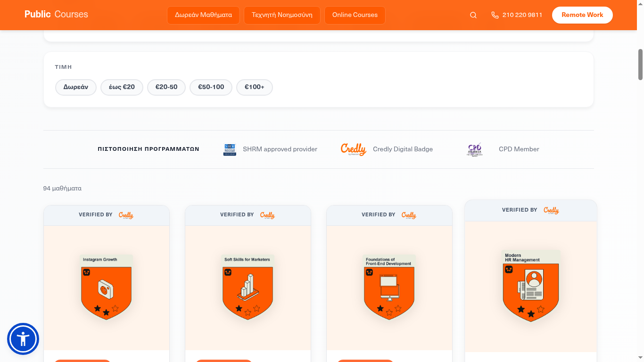Click the Credly Digital Badge logo
Viewport: 644px width, 362px height.
354,149
